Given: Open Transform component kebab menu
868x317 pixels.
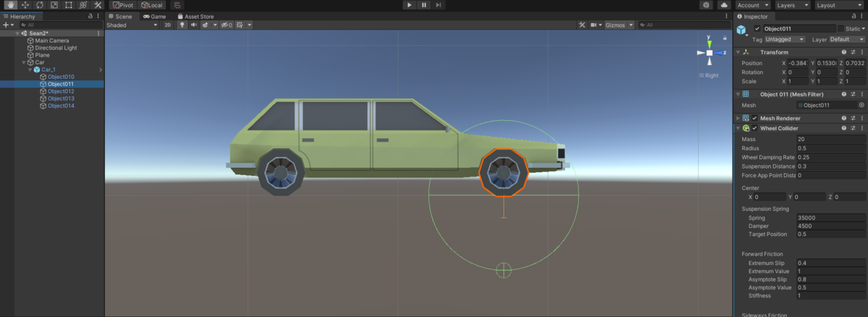Looking at the screenshot, I should (861, 52).
